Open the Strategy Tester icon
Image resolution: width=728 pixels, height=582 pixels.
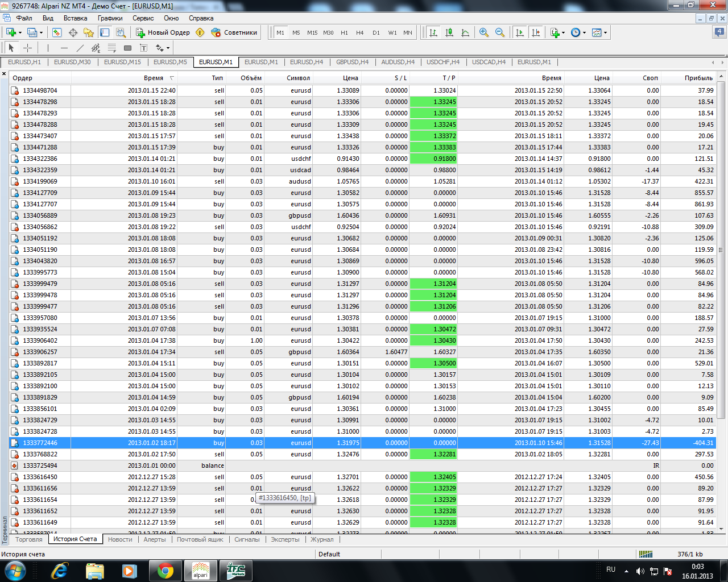[121, 32]
